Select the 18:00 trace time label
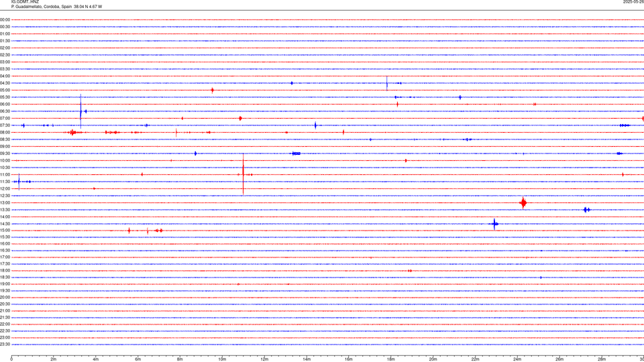Image resolution: width=644 pixels, height=362 pixels. (5, 270)
